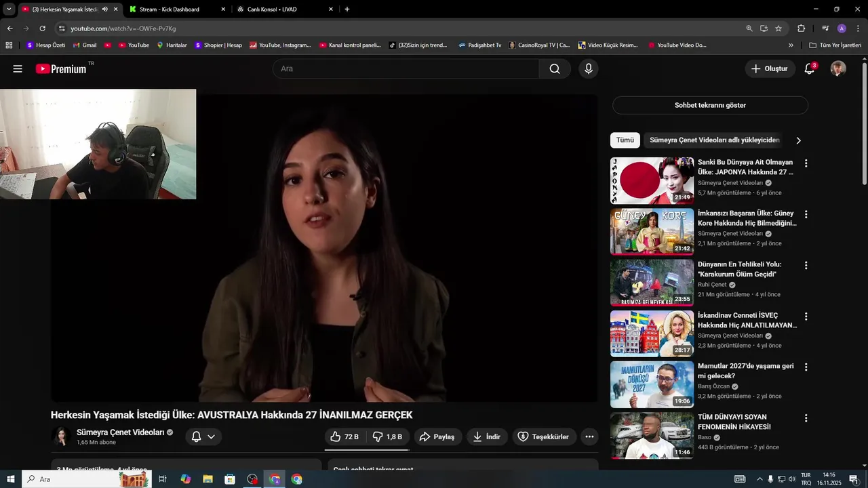Share the video with Paylaş
The image size is (868, 488).
click(x=438, y=437)
